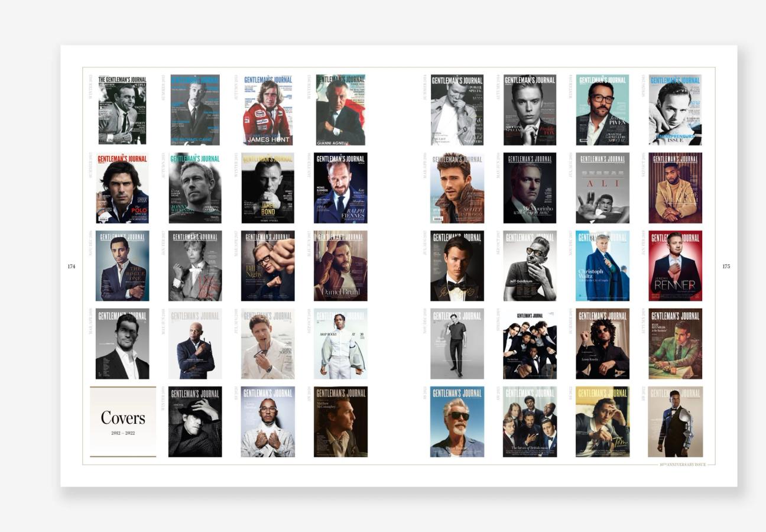Open the Samuel L Jackson cover
The height and width of the screenshot is (532, 766).
[195, 343]
